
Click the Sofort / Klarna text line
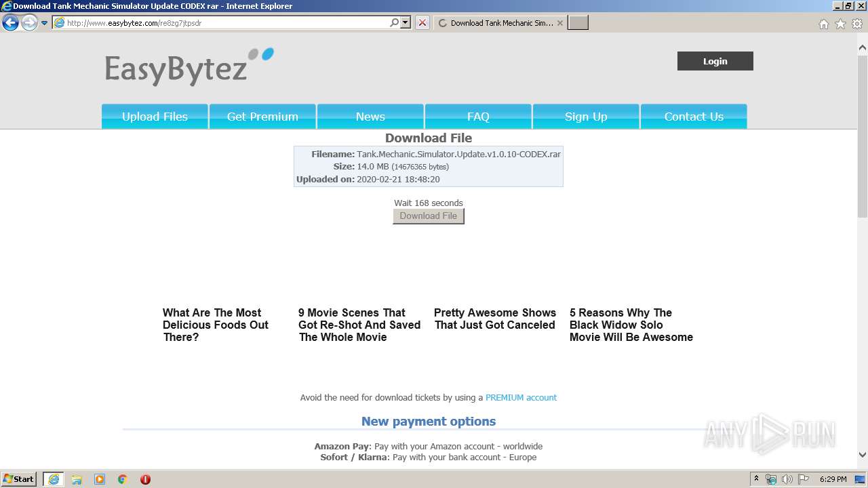[429, 457]
